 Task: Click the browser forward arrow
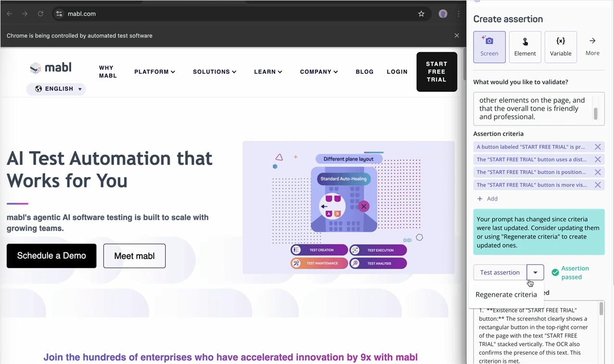tap(25, 14)
